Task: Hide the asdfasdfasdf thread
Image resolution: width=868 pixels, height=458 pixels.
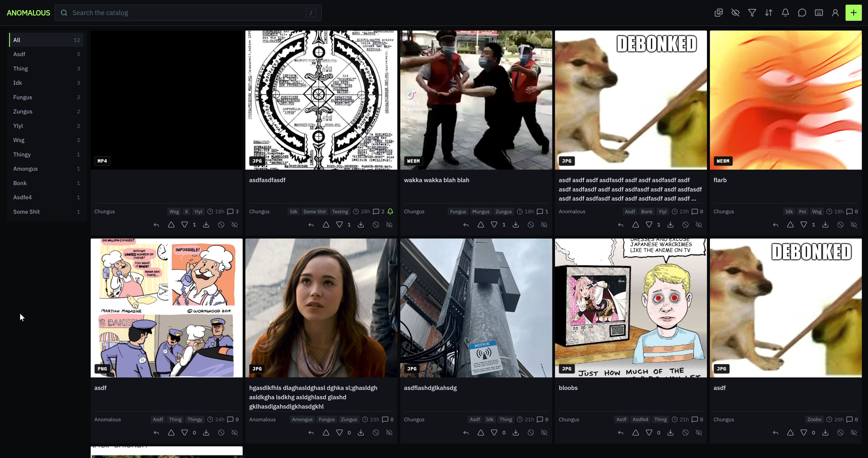Action: [x=389, y=225]
